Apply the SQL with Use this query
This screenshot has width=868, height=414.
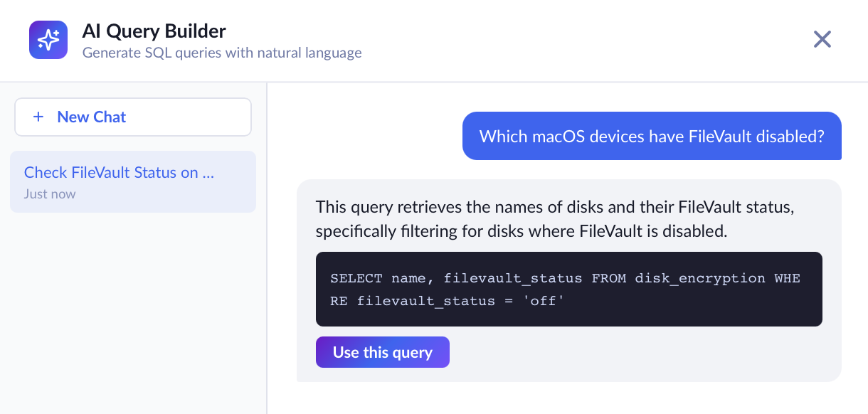[383, 352]
